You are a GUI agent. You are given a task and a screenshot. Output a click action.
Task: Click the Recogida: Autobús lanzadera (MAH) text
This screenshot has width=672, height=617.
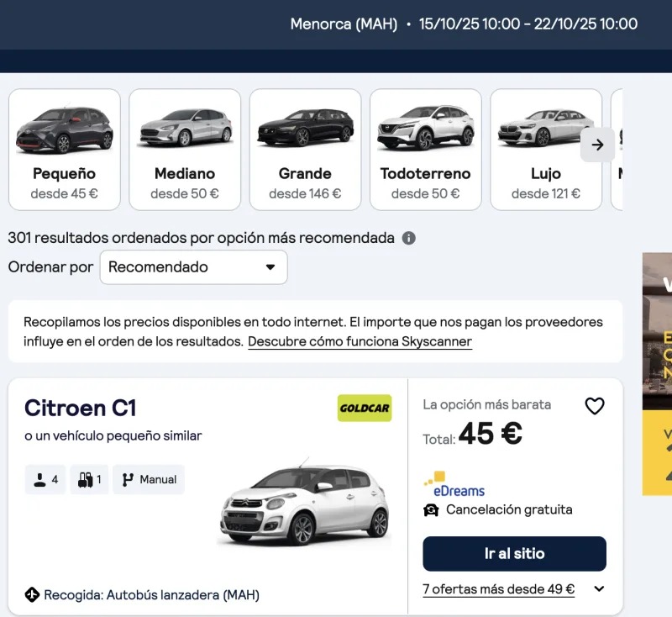coord(152,594)
